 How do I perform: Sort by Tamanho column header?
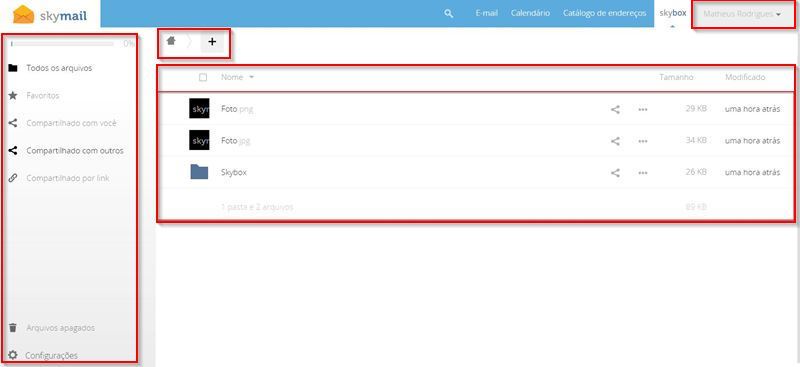[x=677, y=78]
